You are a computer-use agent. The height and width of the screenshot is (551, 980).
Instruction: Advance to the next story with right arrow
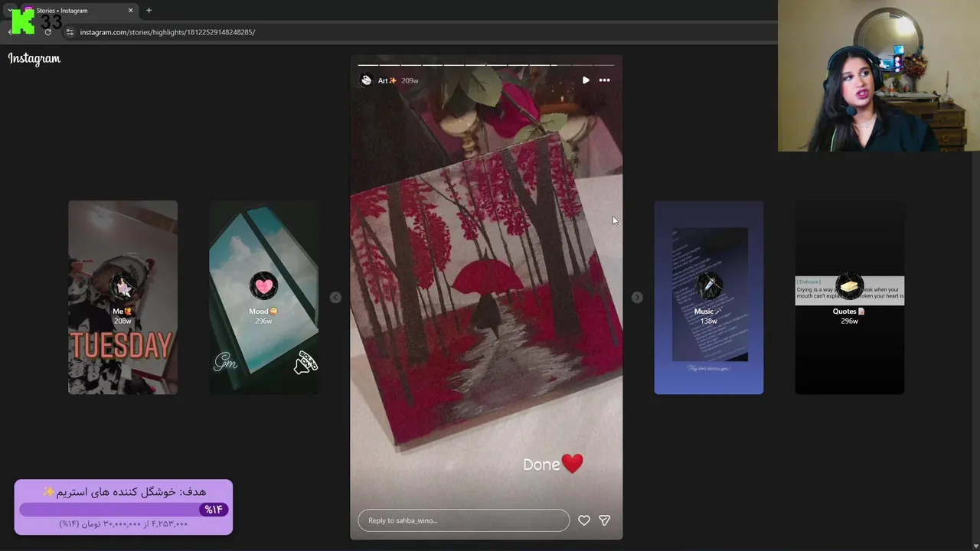pyautogui.click(x=637, y=298)
